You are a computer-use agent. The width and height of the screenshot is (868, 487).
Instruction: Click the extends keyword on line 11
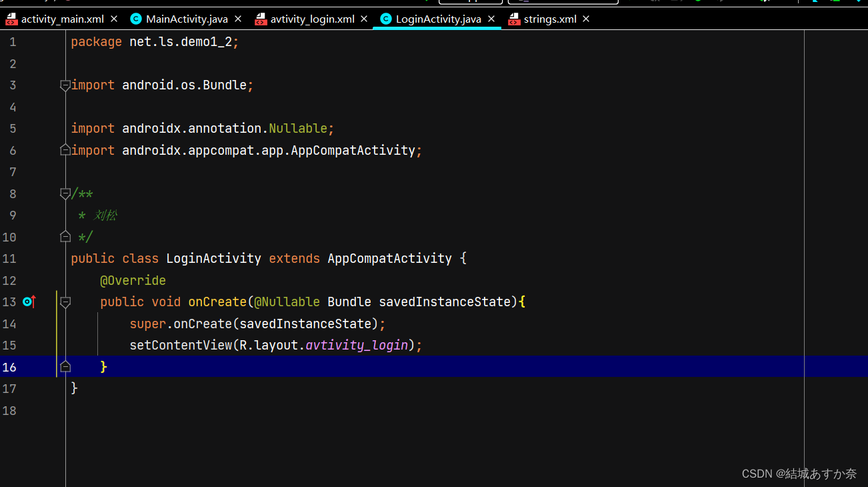[x=294, y=258]
